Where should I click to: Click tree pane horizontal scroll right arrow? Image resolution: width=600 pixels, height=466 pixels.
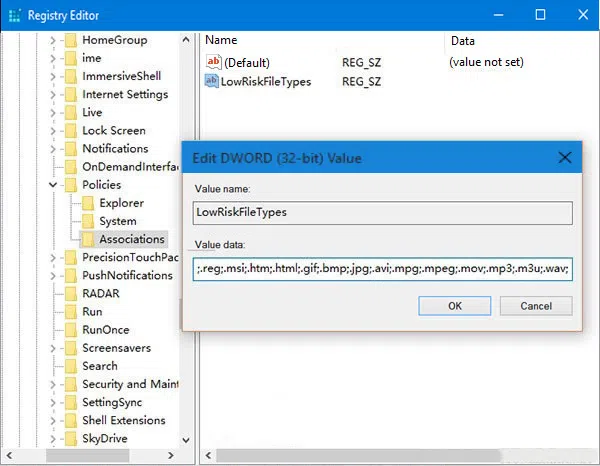[171, 455]
